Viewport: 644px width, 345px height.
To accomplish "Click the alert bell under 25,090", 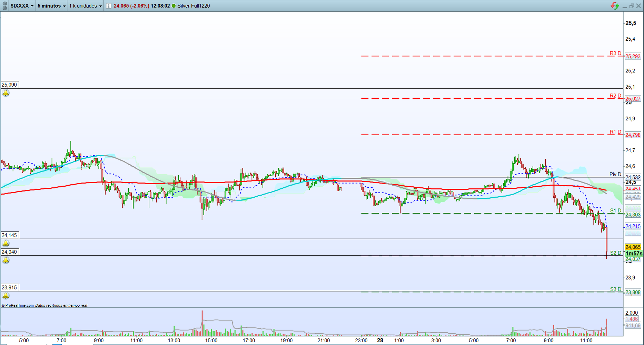I will [x=6, y=93].
